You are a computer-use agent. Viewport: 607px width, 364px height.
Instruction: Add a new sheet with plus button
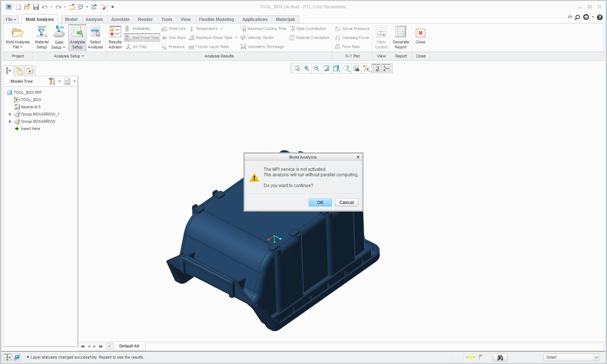(109, 346)
